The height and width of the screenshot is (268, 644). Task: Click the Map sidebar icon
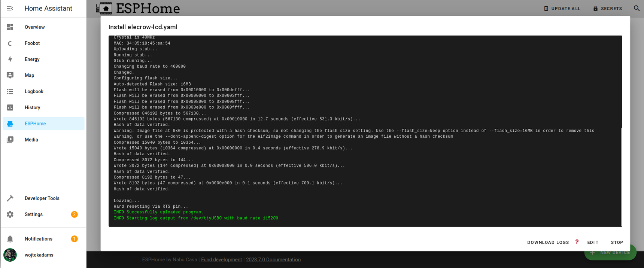(10, 75)
